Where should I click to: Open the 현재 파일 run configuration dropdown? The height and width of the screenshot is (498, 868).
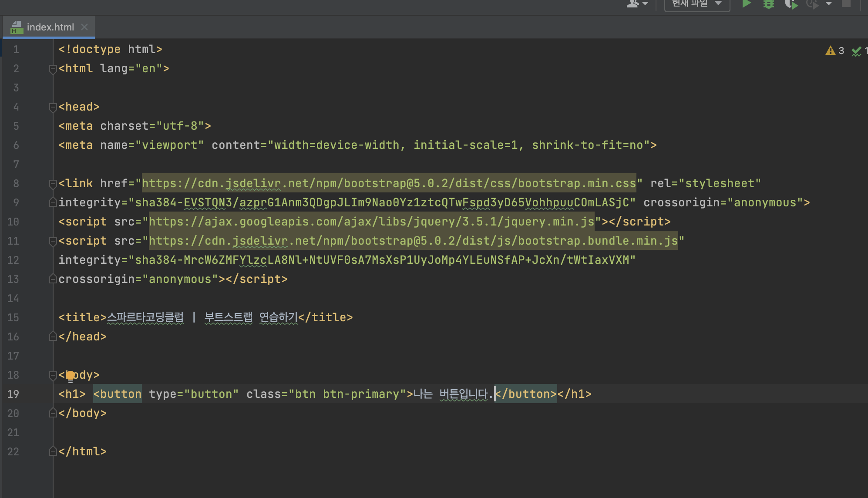697,4
